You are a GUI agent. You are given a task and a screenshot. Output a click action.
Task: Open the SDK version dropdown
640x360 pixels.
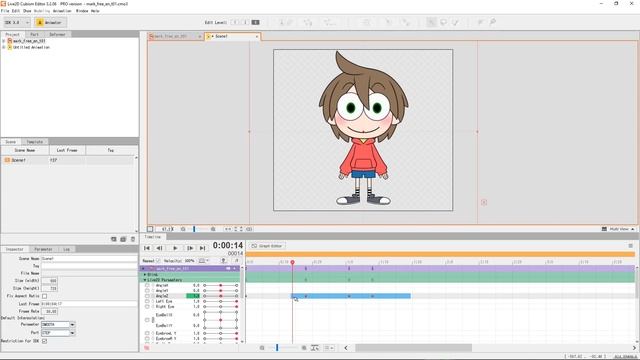coord(17,22)
